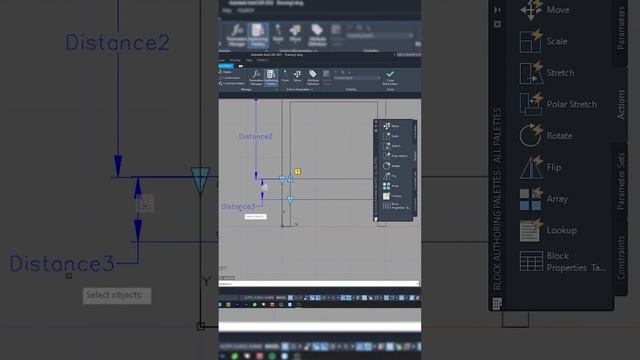Pick Scale action in small center palette
The height and width of the screenshot is (360, 640).
(391, 136)
